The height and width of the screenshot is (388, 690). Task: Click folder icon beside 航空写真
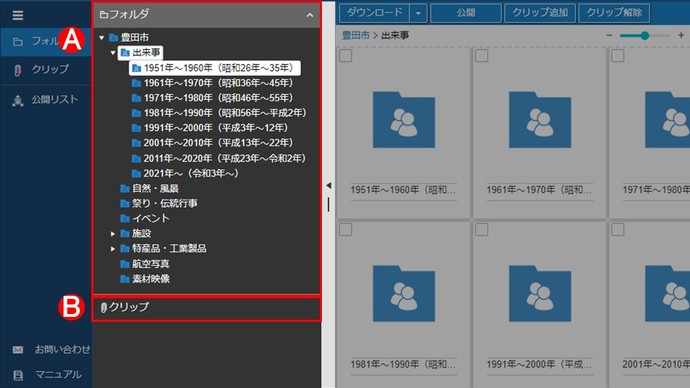click(x=125, y=264)
